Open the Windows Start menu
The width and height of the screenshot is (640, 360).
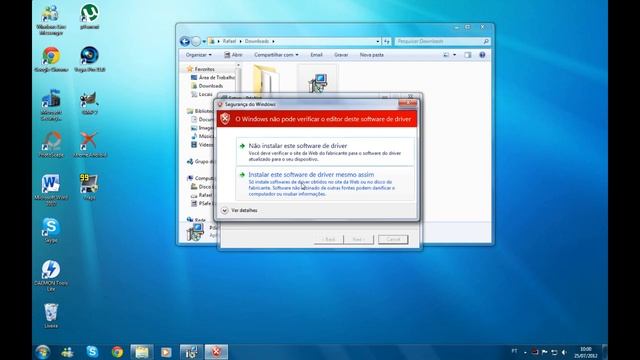tap(42, 352)
